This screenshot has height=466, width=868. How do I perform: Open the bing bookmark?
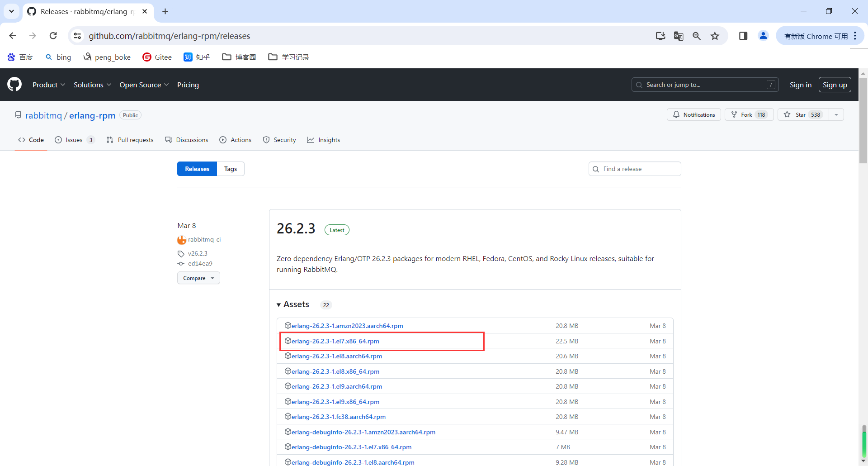click(x=58, y=57)
